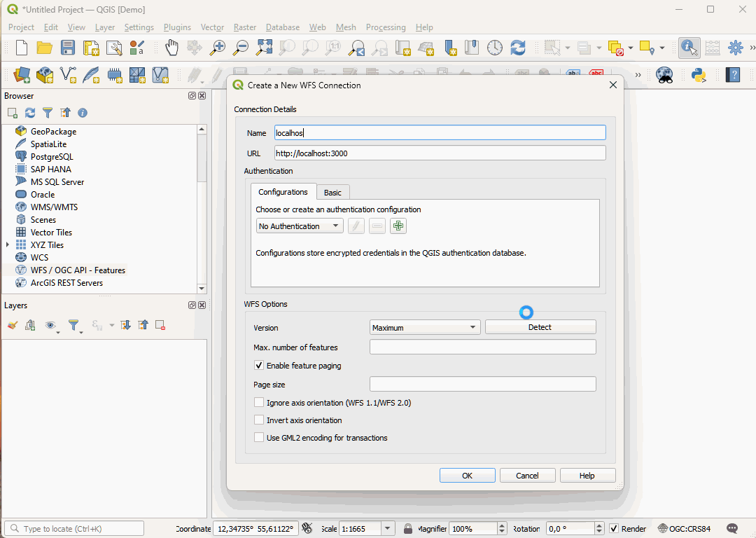Open the Processing menu
The width and height of the screenshot is (756, 538).
click(x=386, y=27)
